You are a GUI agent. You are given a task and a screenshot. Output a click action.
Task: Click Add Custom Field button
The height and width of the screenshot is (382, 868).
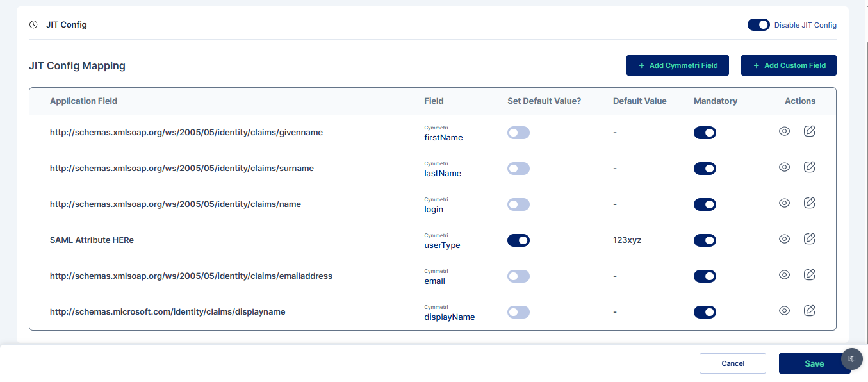click(789, 65)
